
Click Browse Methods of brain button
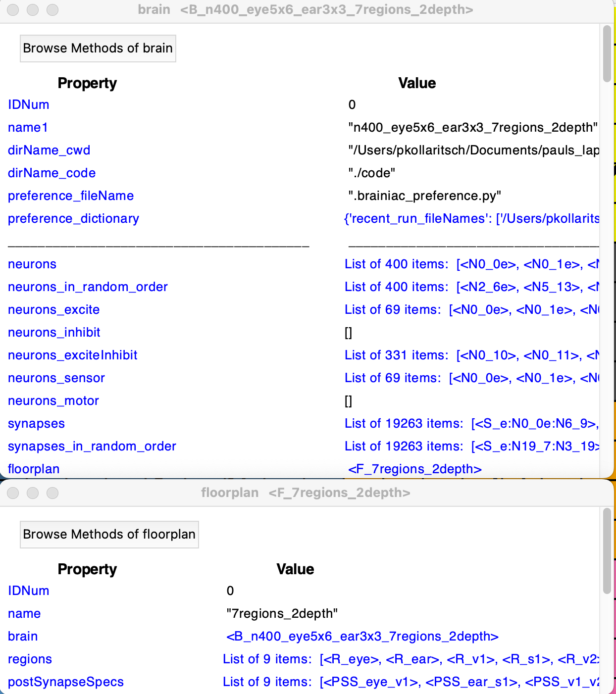coord(98,48)
